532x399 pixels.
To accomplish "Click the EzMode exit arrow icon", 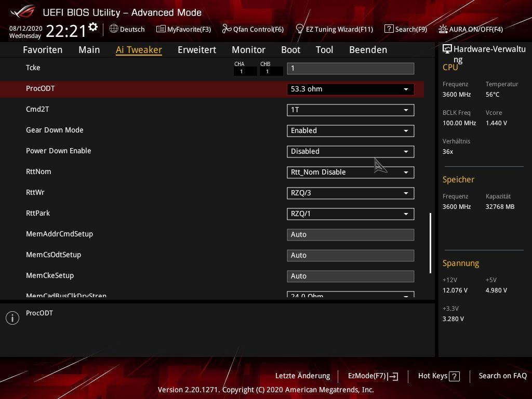I will (393, 376).
